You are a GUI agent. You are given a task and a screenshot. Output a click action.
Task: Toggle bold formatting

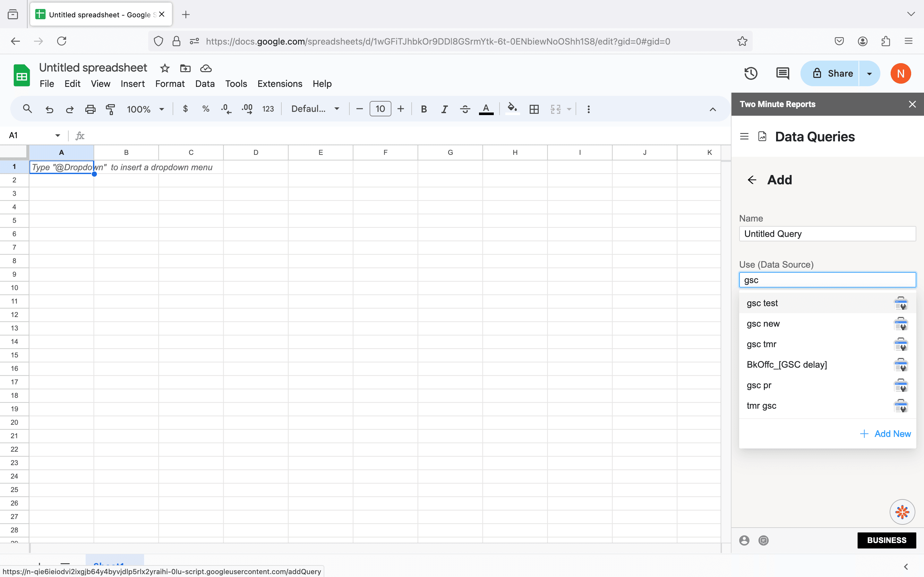(x=424, y=109)
